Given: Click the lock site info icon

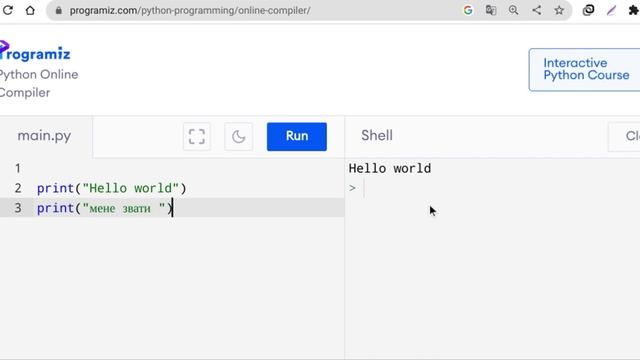Looking at the screenshot, I should 58,11.
